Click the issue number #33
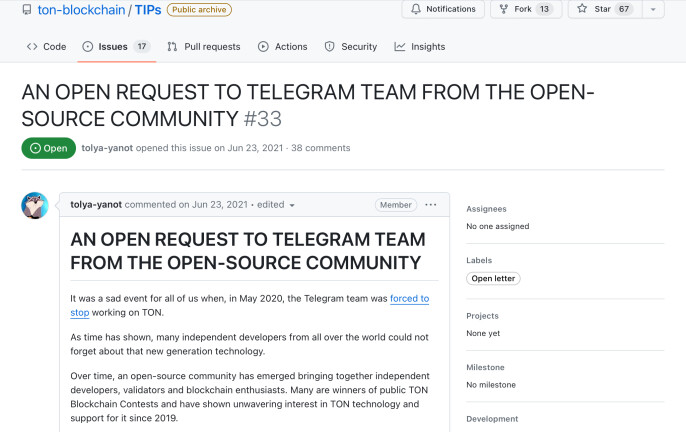686x432 pixels. tap(262, 119)
